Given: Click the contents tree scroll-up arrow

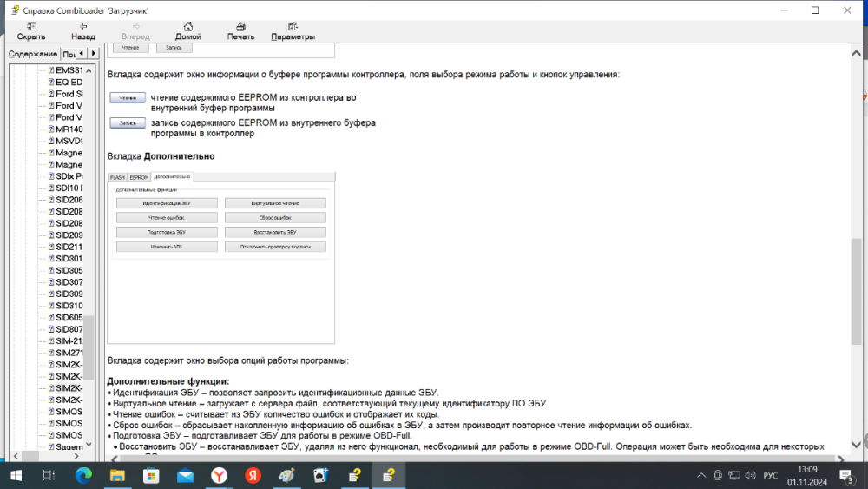Looking at the screenshot, I should [x=89, y=71].
